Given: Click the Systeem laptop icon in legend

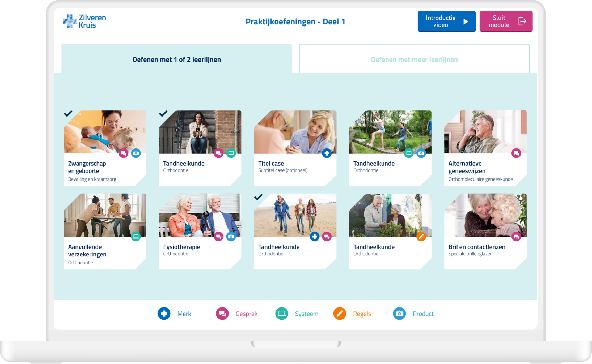Looking at the screenshot, I should [282, 314].
